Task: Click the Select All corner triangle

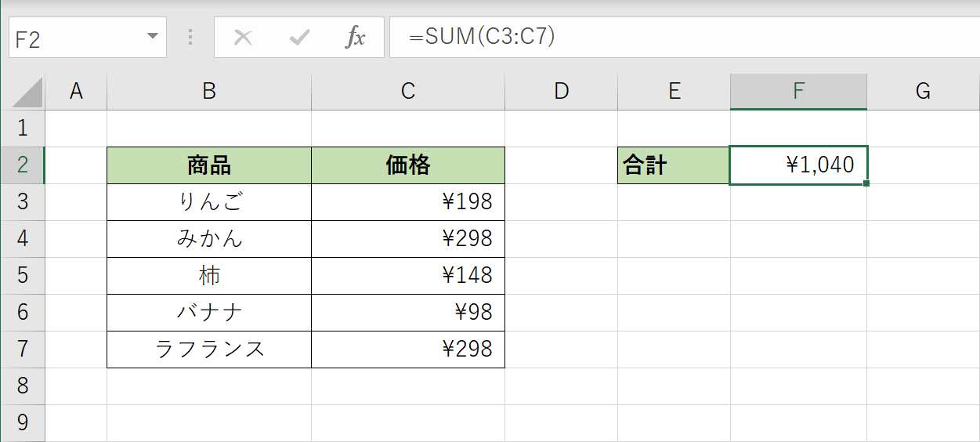Action: click(27, 92)
